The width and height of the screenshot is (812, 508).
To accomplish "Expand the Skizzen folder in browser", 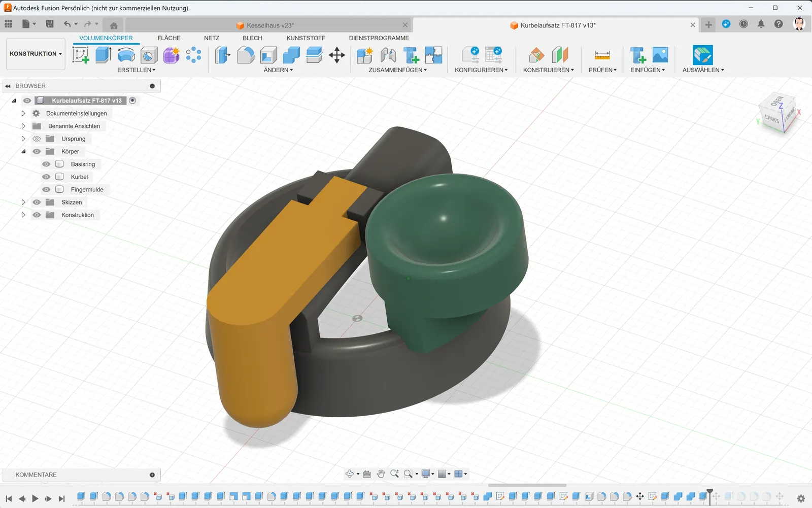I will 23,202.
